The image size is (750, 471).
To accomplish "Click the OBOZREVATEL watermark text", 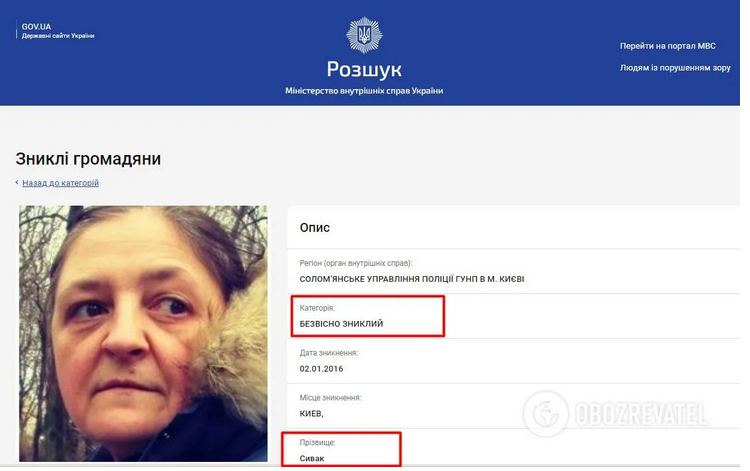I will point(641,415).
